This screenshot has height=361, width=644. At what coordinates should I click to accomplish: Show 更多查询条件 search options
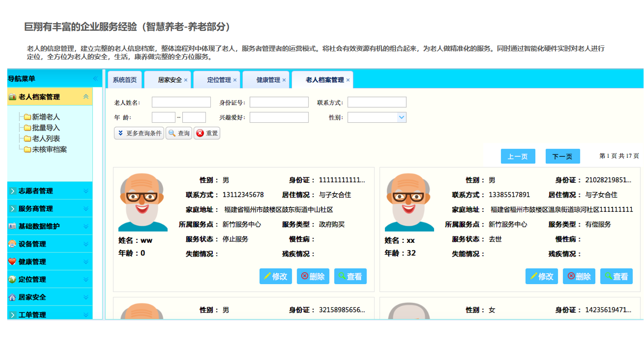pos(139,133)
